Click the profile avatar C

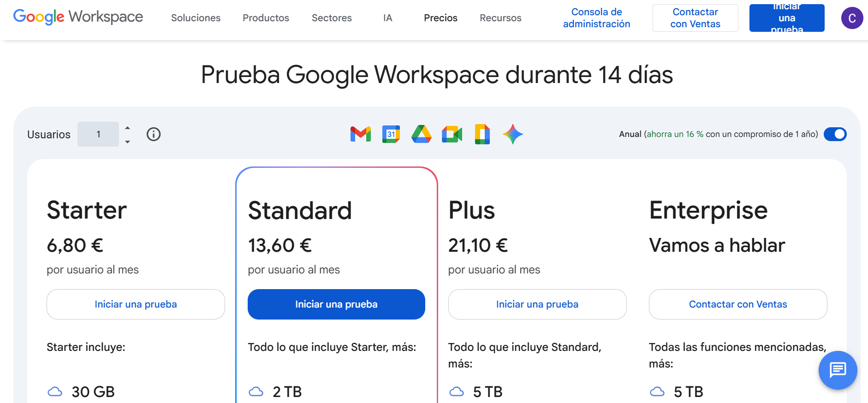[852, 18]
